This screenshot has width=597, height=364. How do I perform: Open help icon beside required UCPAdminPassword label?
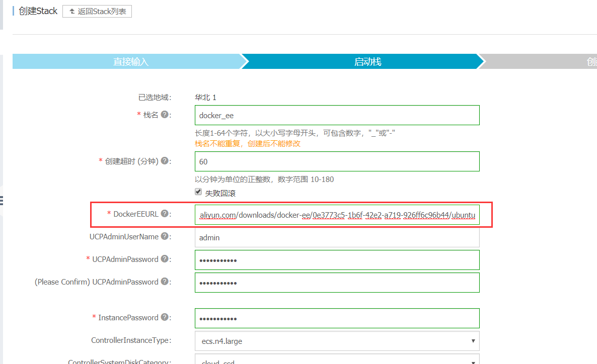tap(165, 259)
